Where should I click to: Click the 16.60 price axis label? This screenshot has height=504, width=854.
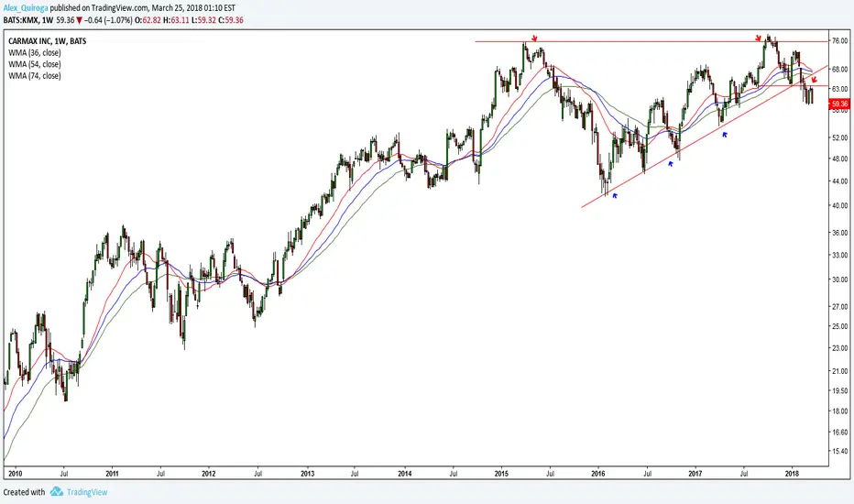(x=840, y=433)
